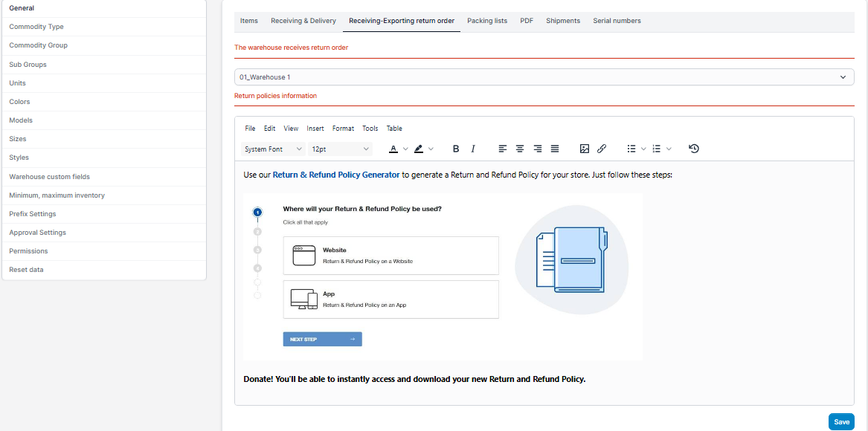The width and height of the screenshot is (868, 431).
Task: Open the Serial numbers tab
Action: [617, 21]
